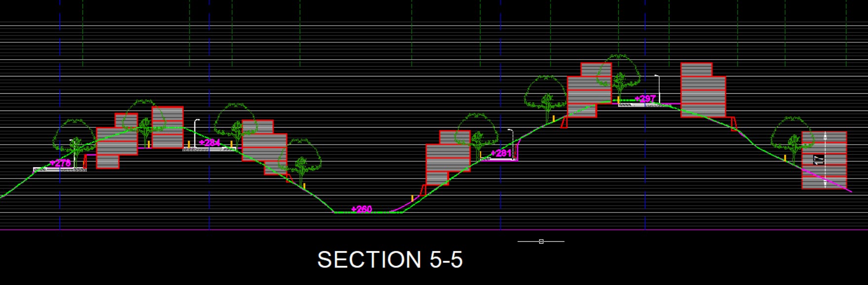Select the +281 elevation annotation
The width and height of the screenshot is (868, 285).
pyautogui.click(x=501, y=153)
